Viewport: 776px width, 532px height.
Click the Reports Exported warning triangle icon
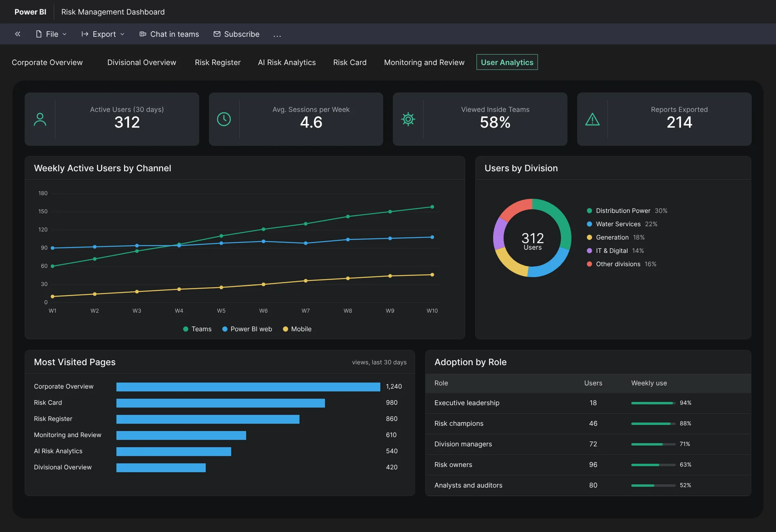coord(593,119)
